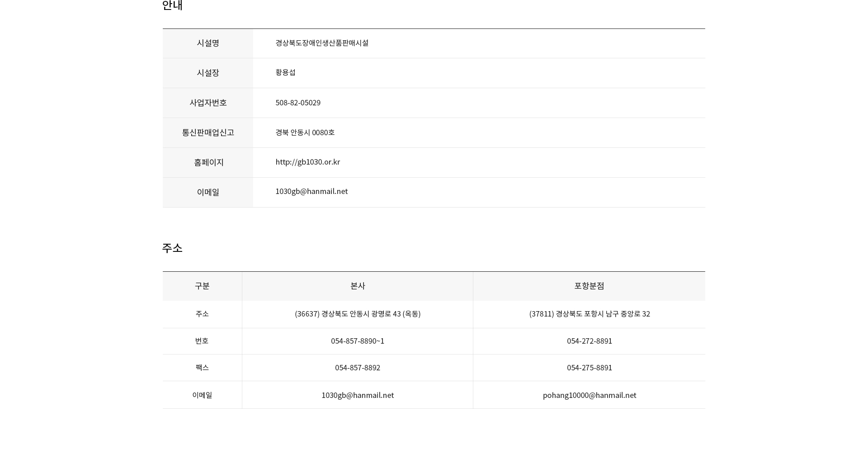Click the 포항분점 column header
Screen dimensions: 868x454
(589, 286)
